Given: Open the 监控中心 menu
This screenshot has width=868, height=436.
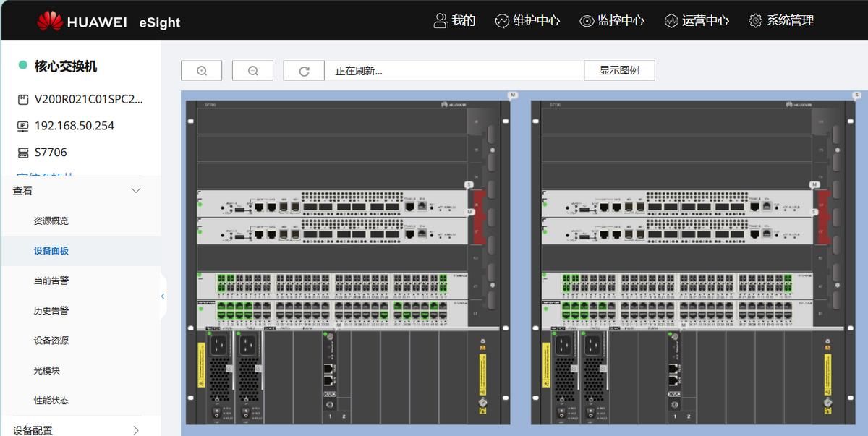Looking at the screenshot, I should 612,21.
